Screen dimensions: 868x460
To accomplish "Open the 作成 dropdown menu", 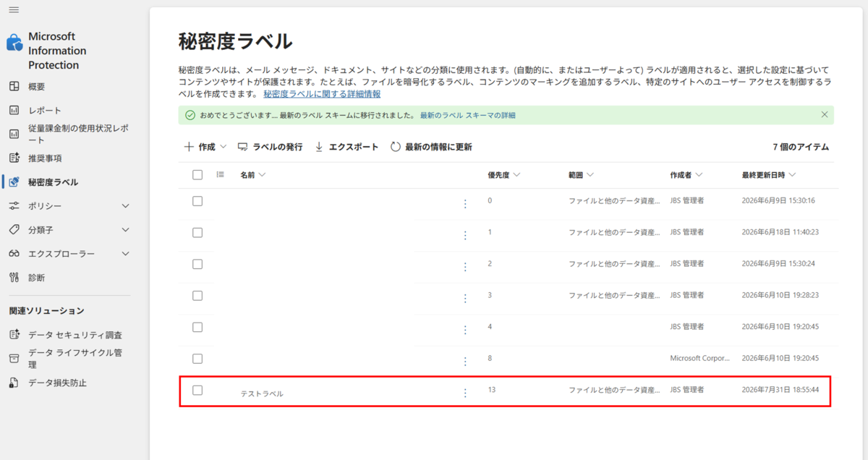I will pos(205,147).
